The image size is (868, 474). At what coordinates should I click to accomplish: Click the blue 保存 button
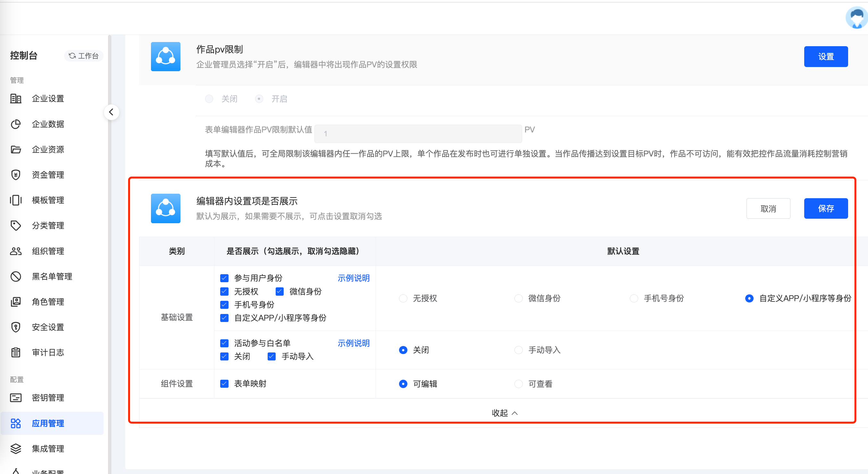(x=826, y=208)
